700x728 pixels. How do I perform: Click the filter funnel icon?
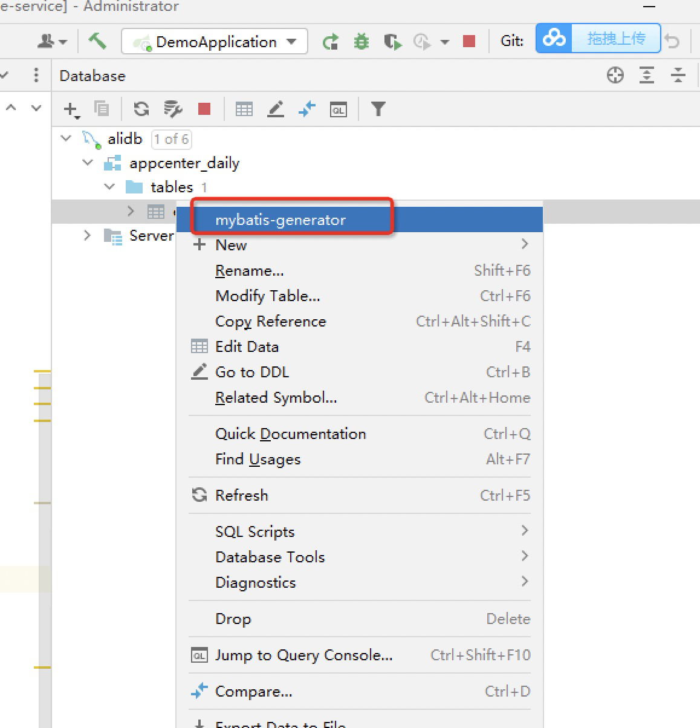point(378,109)
